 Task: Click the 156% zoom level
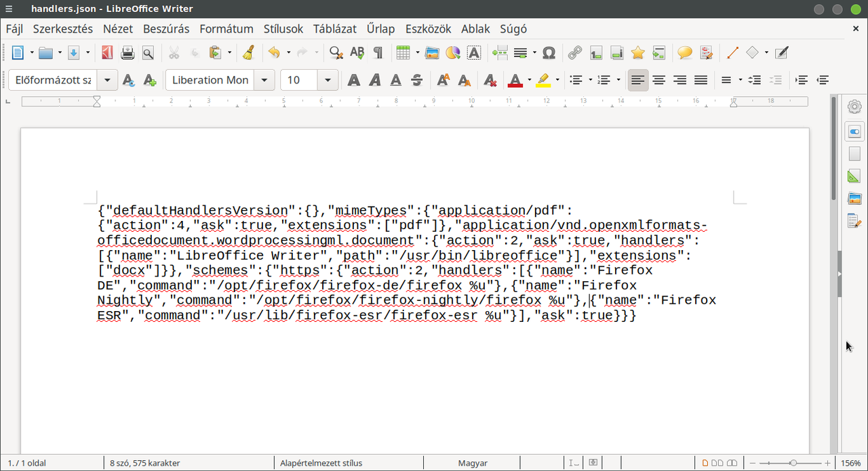(851, 463)
